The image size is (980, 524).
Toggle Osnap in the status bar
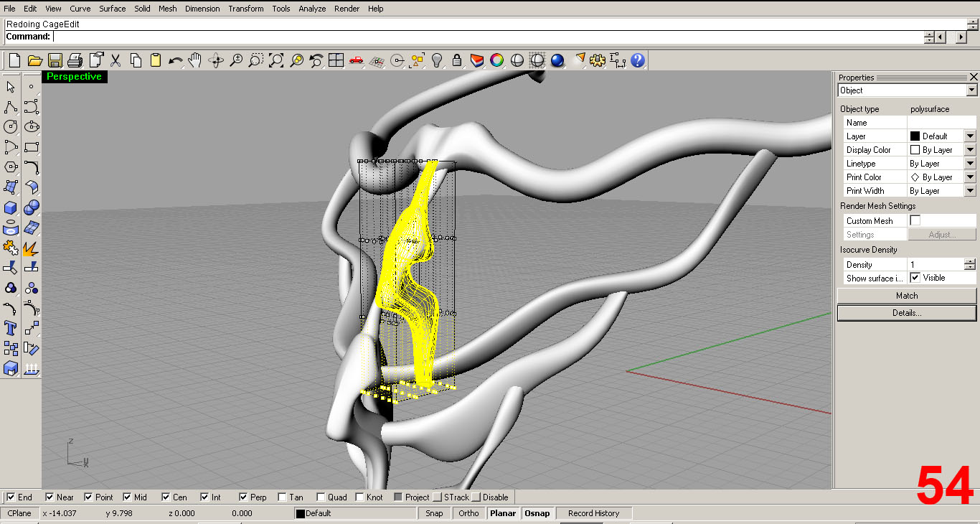[537, 513]
